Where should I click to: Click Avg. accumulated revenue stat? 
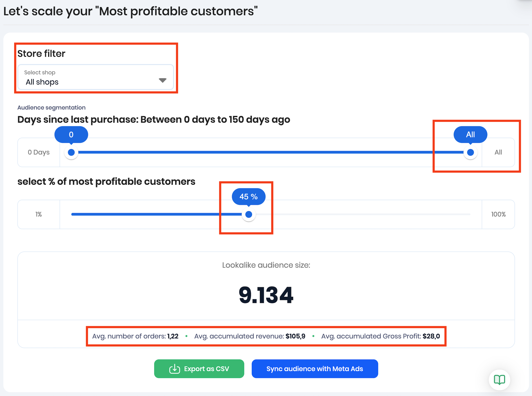[250, 336]
